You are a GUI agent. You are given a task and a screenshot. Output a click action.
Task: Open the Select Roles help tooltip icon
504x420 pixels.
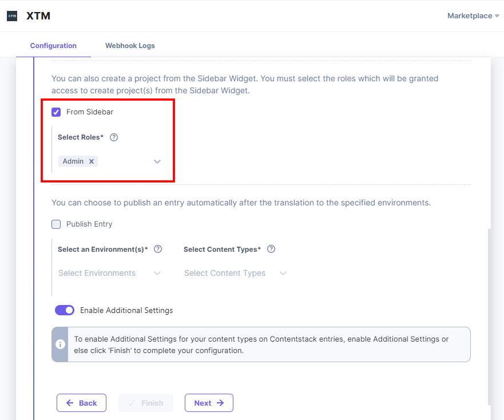pyautogui.click(x=113, y=137)
